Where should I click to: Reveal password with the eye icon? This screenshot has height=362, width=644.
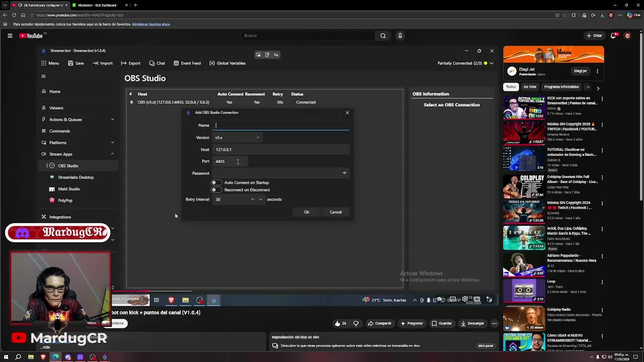pos(345,173)
